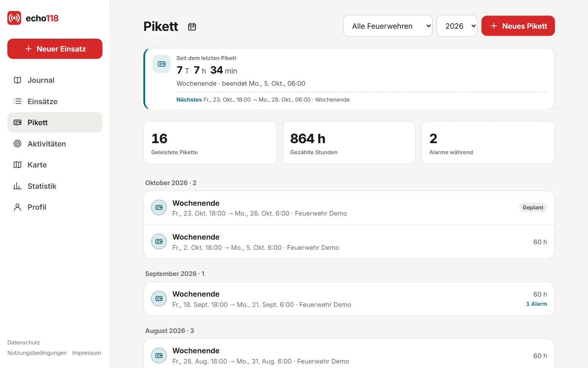Viewport: 588px width, 368px height.
Task: Select Aktivitäten in the sidebar
Action: coord(55,144)
